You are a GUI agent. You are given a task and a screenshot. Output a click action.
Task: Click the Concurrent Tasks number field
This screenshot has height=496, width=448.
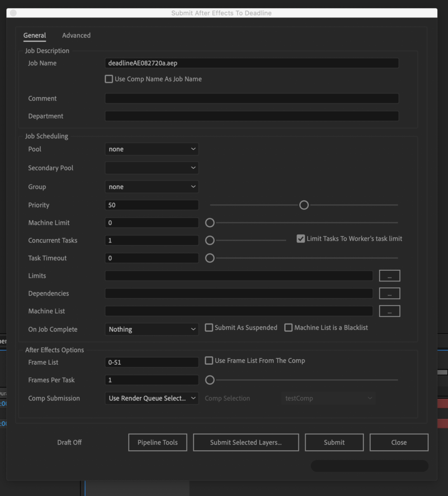[x=152, y=240]
